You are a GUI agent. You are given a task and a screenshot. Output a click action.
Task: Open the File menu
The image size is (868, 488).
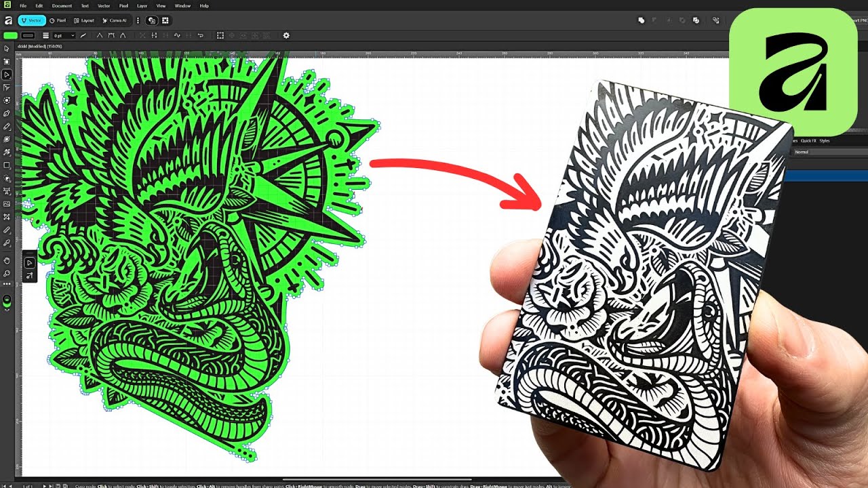[23, 5]
